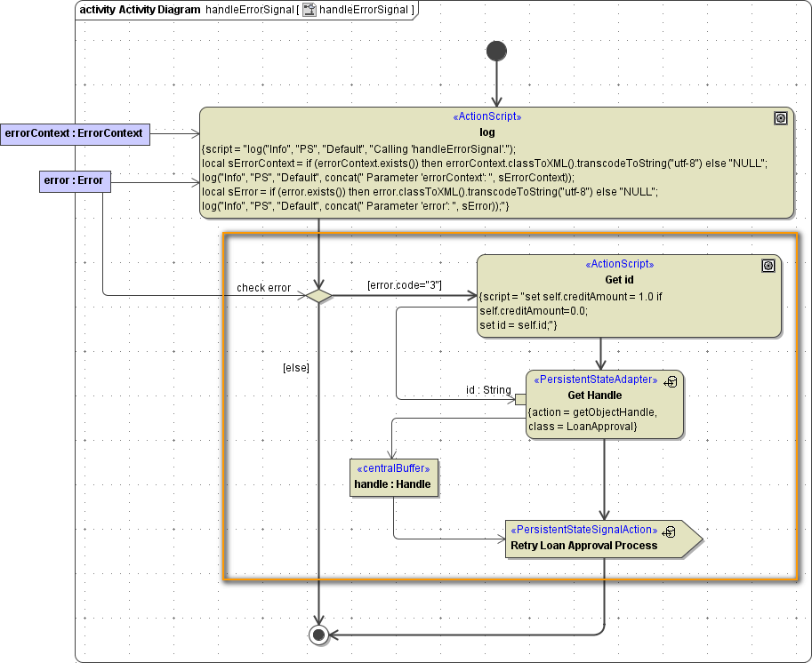The image size is (812, 663).
Task: Click the persistence icon on the Get Handle adapter
Action: 671,380
